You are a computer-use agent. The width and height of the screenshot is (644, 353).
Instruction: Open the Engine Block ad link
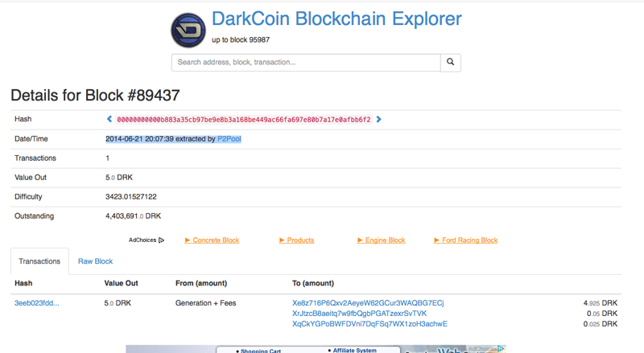(x=381, y=240)
